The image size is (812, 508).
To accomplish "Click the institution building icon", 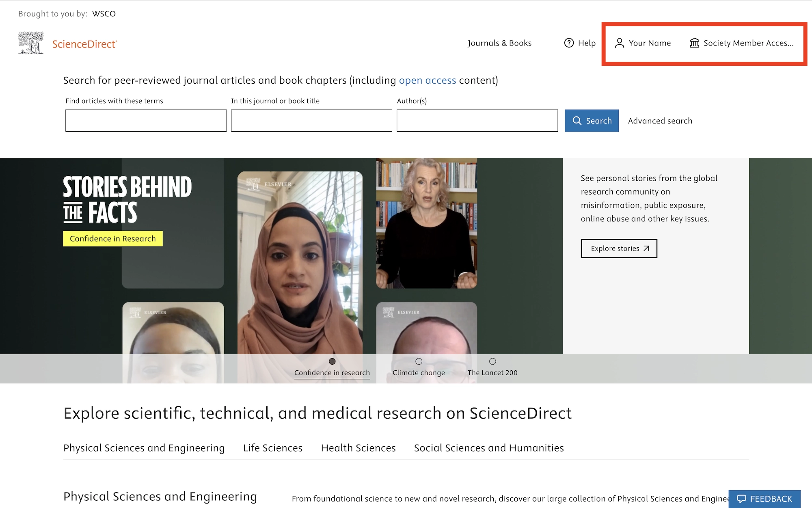I will tap(694, 43).
